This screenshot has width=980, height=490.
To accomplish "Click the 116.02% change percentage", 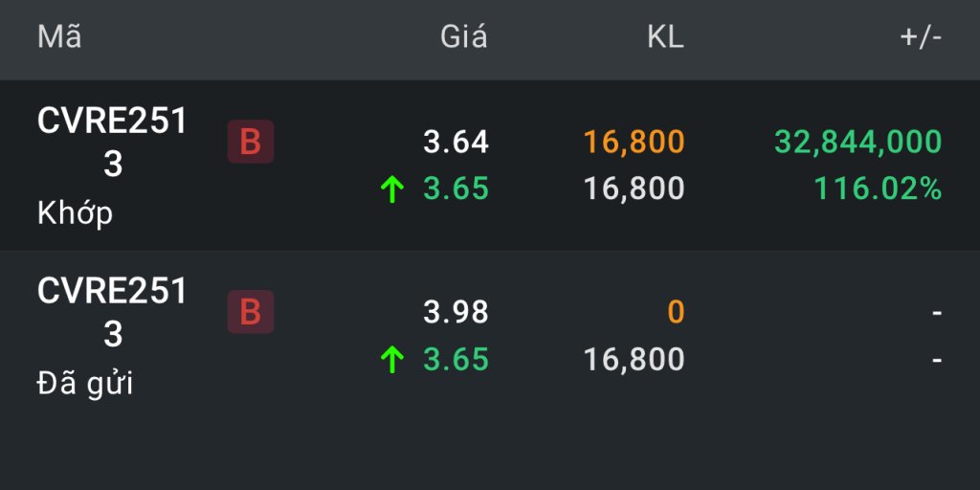I will click(878, 189).
